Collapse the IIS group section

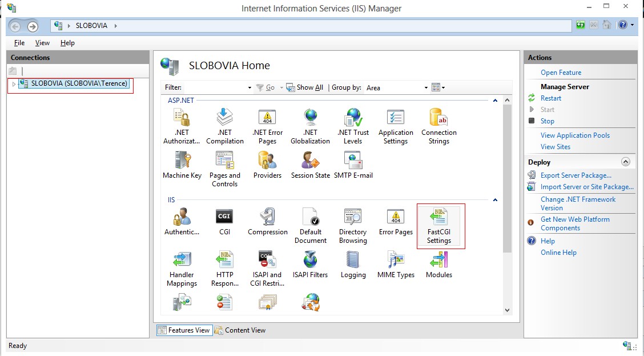(495, 200)
